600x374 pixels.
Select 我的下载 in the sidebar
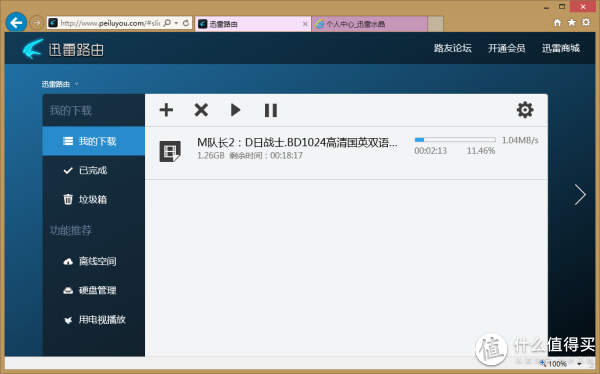[93, 141]
